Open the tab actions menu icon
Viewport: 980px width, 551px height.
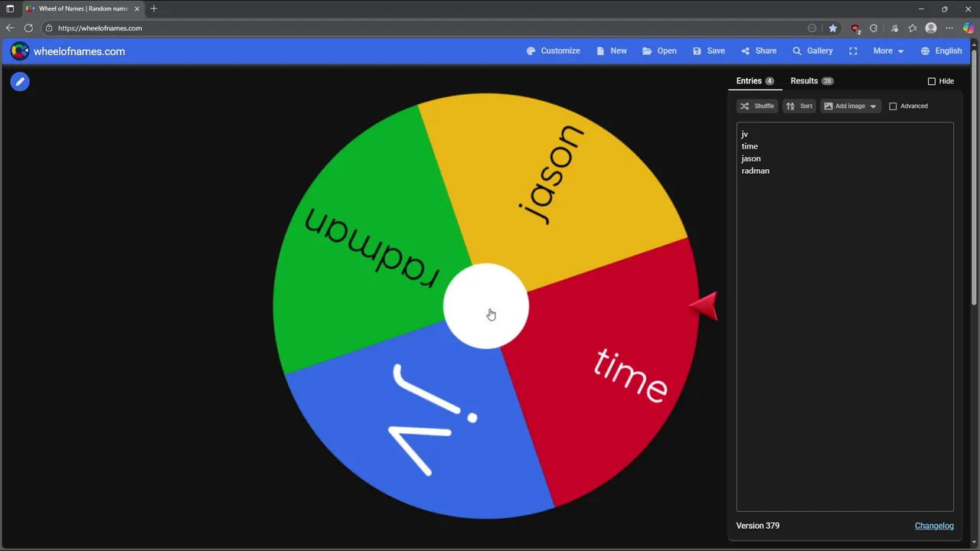pos(10,8)
